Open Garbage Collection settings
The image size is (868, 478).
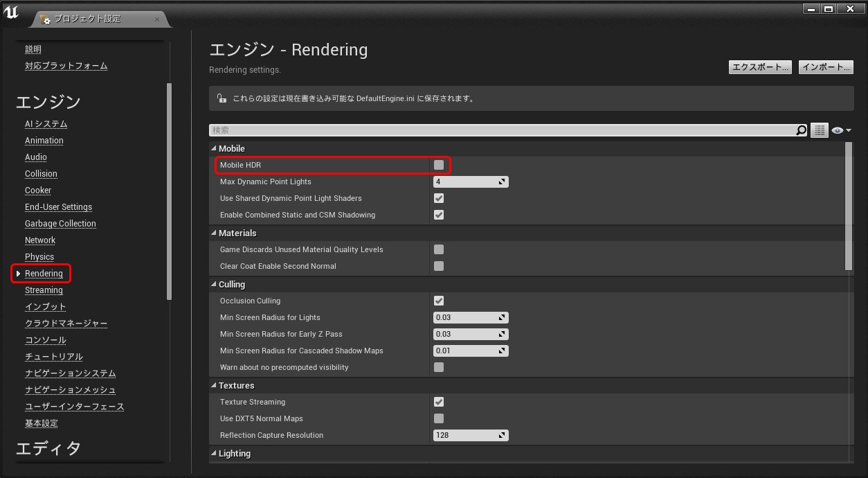(60, 224)
